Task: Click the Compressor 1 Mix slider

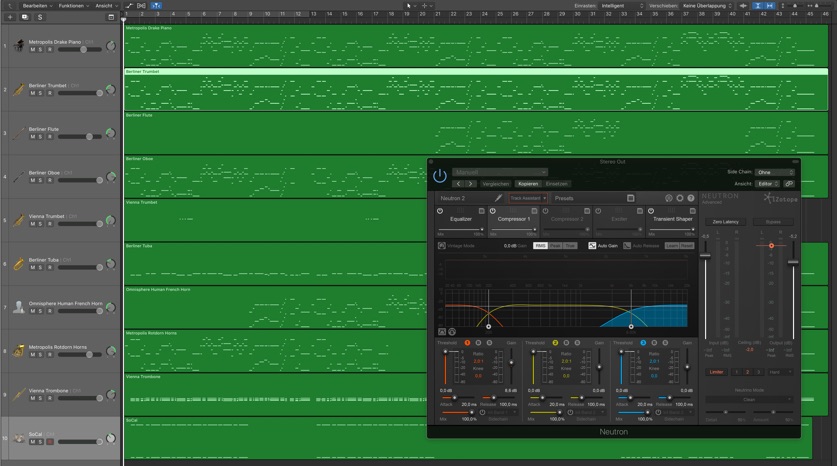Action: point(514,230)
